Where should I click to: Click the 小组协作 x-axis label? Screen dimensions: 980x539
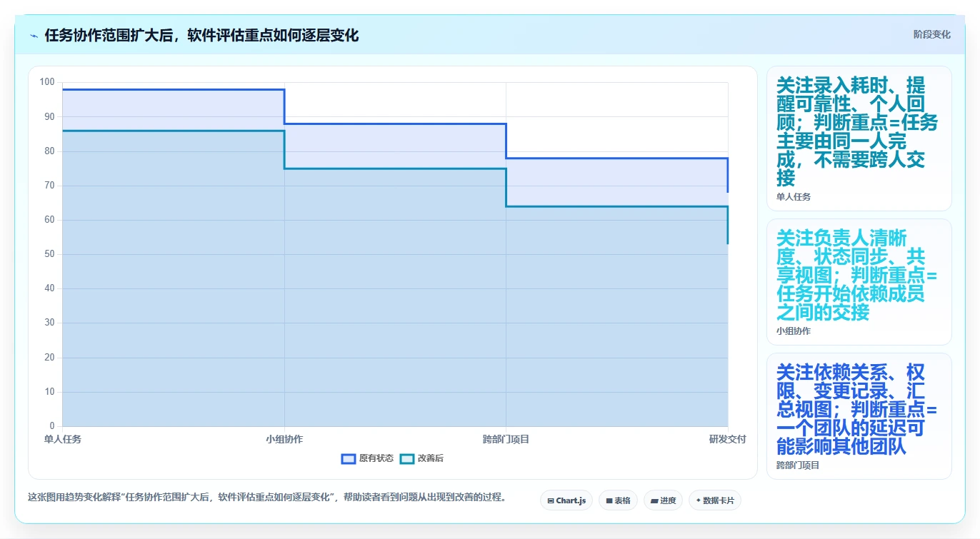pyautogui.click(x=284, y=439)
